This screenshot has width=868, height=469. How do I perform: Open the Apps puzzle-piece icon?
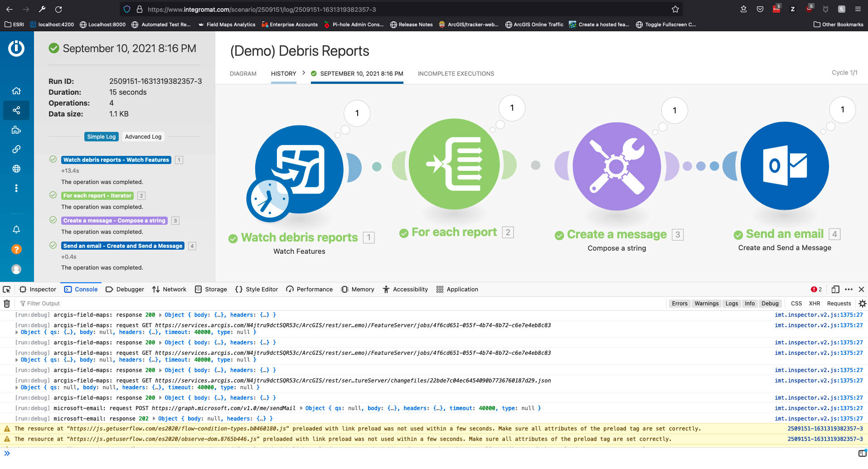16,130
